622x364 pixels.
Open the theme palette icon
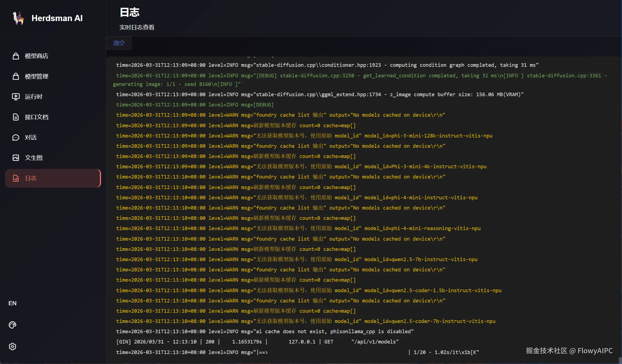click(x=12, y=325)
